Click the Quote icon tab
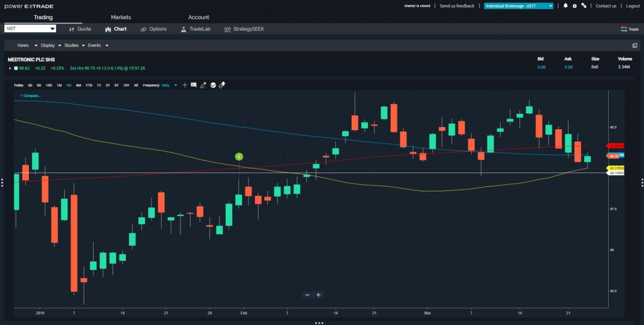Viewport: 644px width, 325px height. point(80,29)
